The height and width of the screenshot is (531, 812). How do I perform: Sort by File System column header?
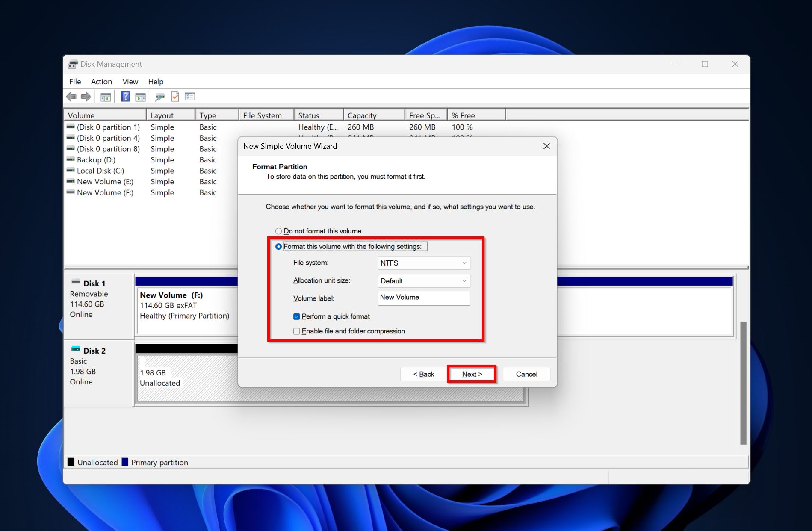[266, 115]
